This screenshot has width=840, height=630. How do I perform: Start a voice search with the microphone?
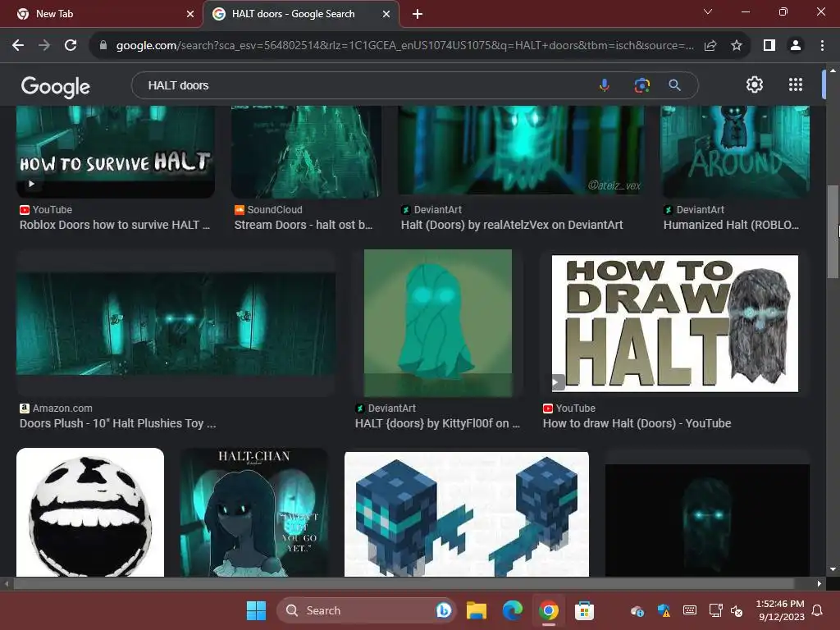tap(605, 85)
